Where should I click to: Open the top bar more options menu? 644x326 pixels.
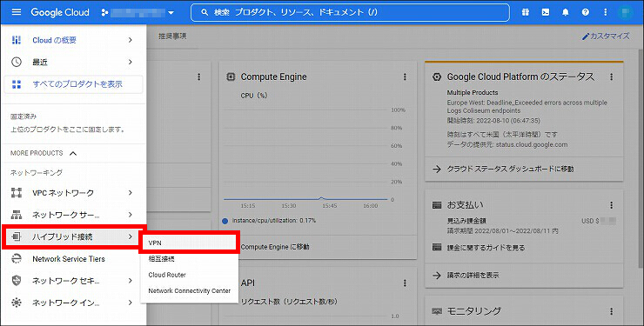coord(606,12)
